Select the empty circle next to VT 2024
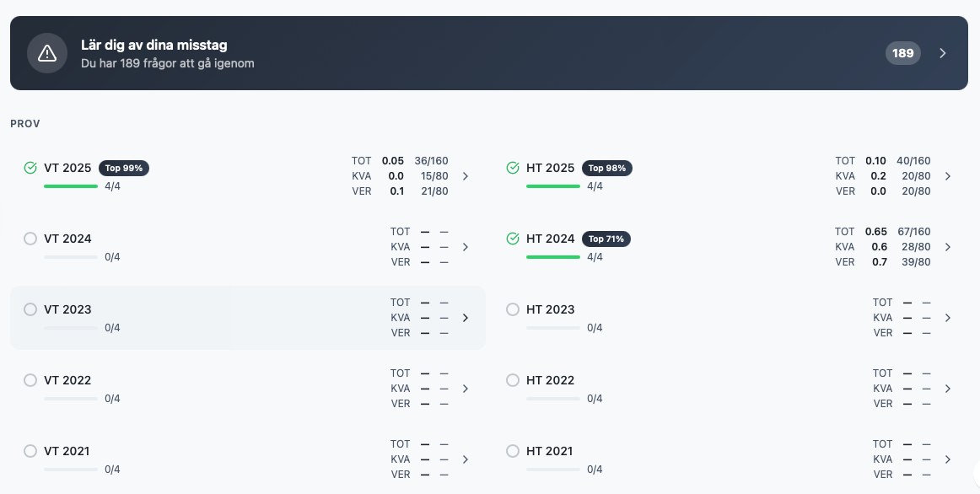 (x=30, y=239)
